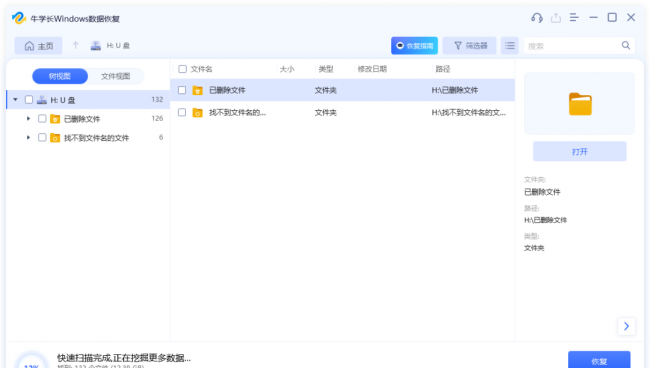The image size is (650, 368).
Task: Click path H:\已删除文件 in list
Action: [455, 90]
